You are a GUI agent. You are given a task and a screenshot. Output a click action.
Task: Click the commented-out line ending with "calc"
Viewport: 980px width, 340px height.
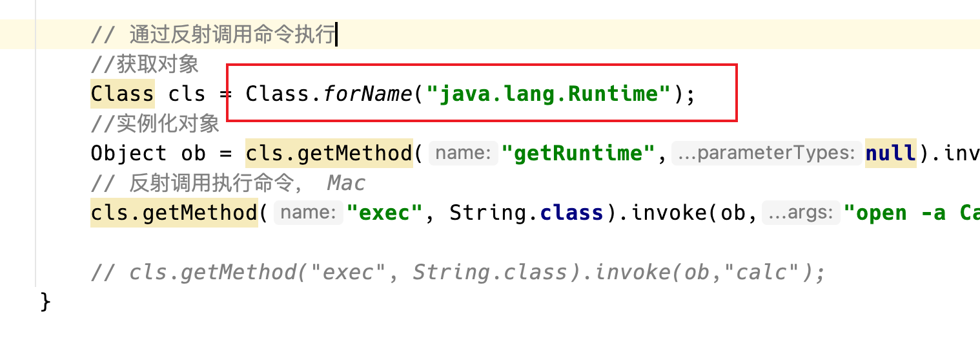[x=458, y=272]
